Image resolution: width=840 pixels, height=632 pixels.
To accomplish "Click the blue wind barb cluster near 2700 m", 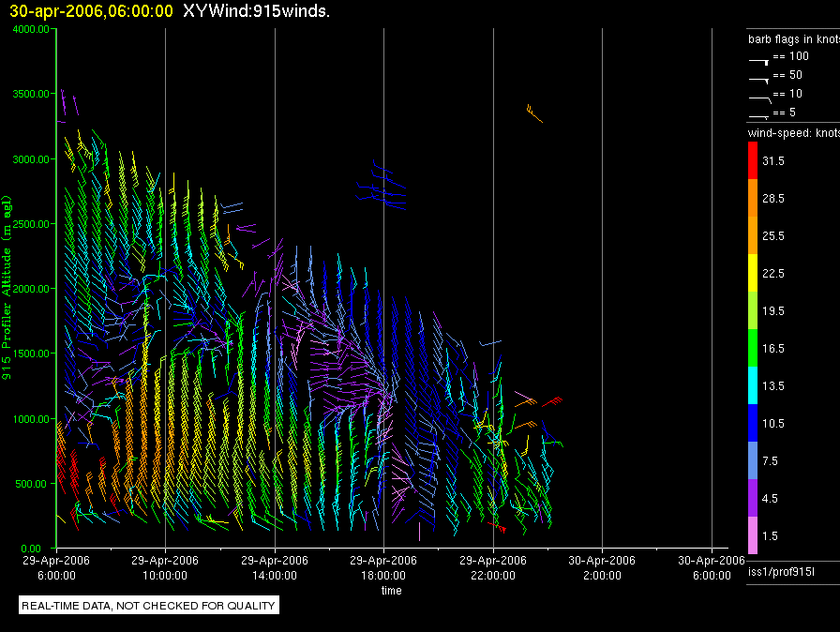I will click(384, 190).
